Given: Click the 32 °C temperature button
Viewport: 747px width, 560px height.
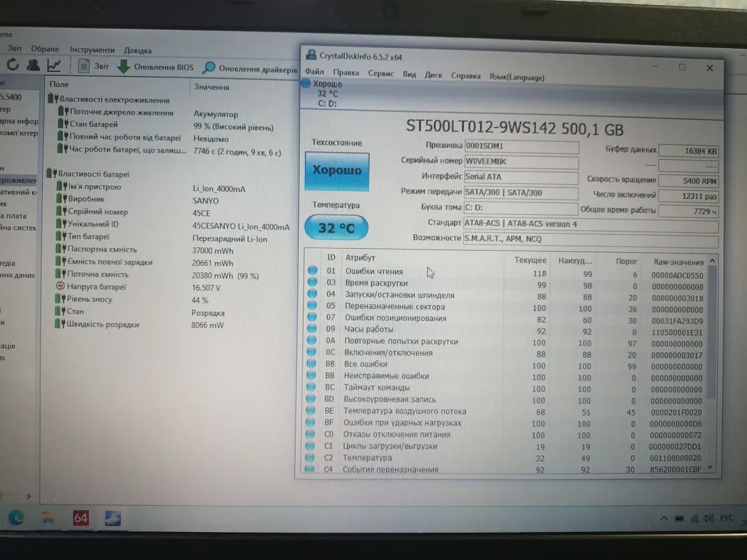Looking at the screenshot, I should (336, 228).
